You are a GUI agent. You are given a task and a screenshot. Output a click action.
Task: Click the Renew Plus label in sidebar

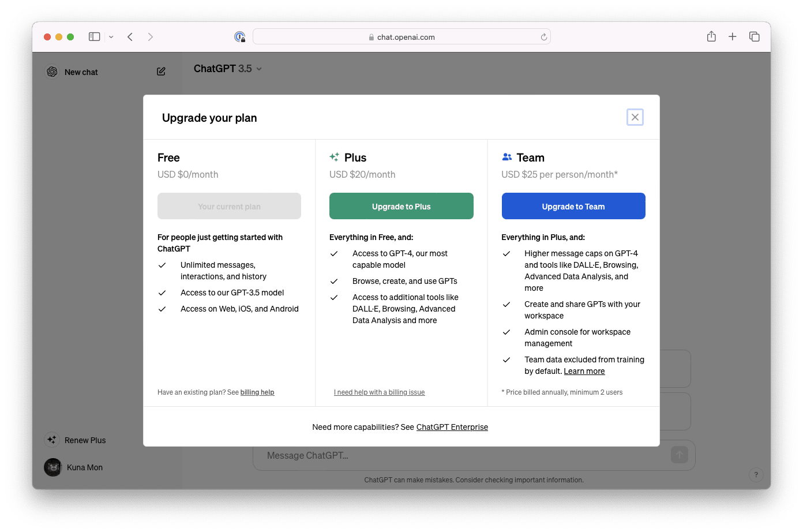coord(85,440)
